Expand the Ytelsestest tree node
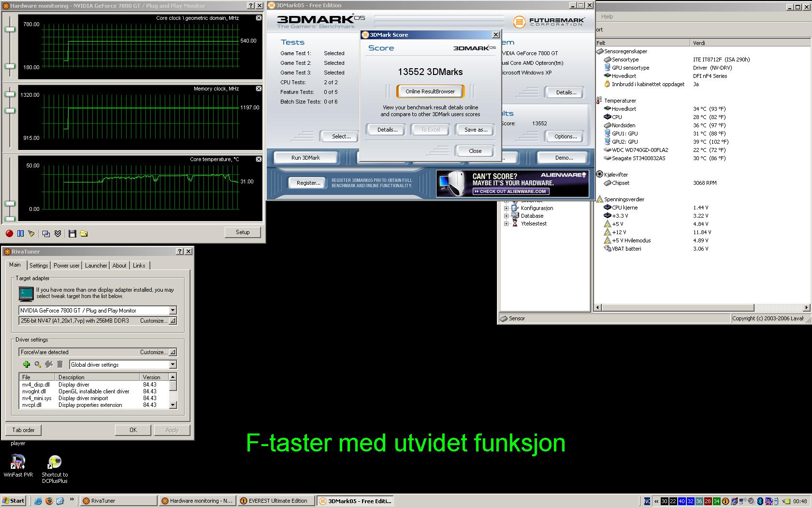 (x=506, y=224)
